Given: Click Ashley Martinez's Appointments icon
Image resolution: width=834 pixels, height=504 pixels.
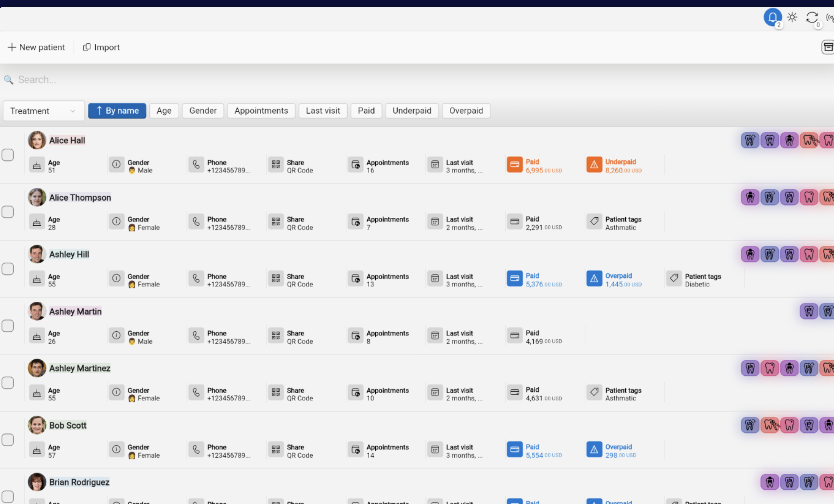Looking at the screenshot, I should coord(355,393).
